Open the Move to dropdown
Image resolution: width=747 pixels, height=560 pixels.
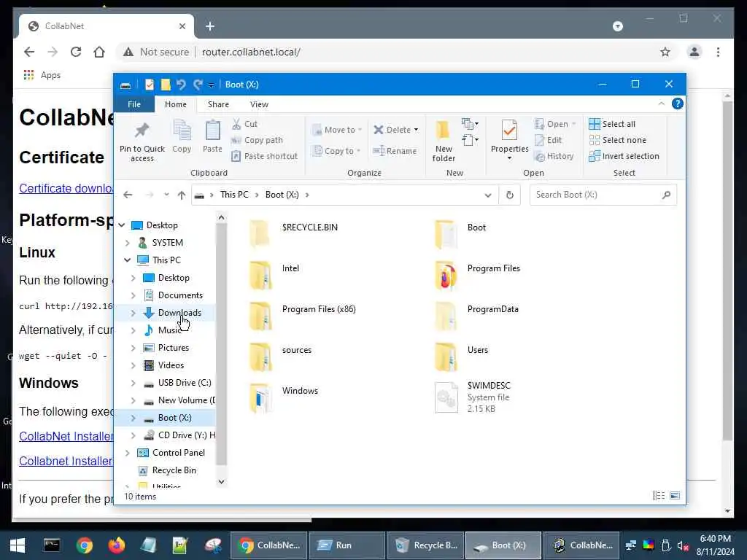pyautogui.click(x=337, y=130)
